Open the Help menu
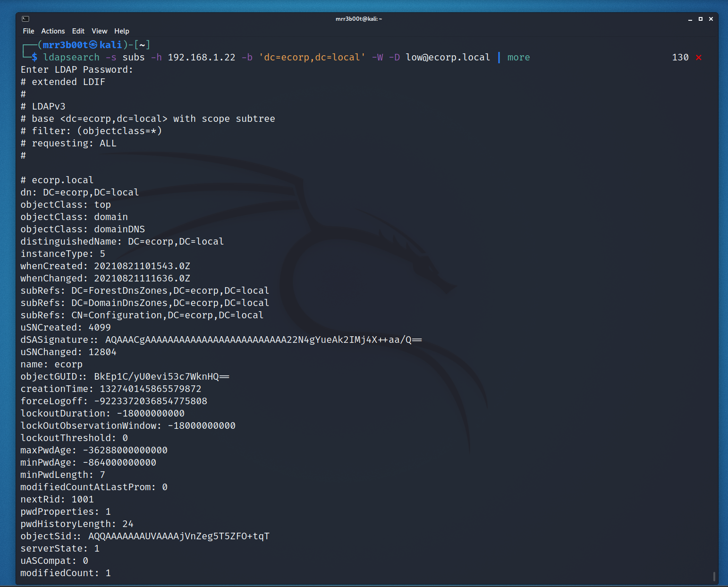This screenshot has height=587, width=728. coord(122,31)
